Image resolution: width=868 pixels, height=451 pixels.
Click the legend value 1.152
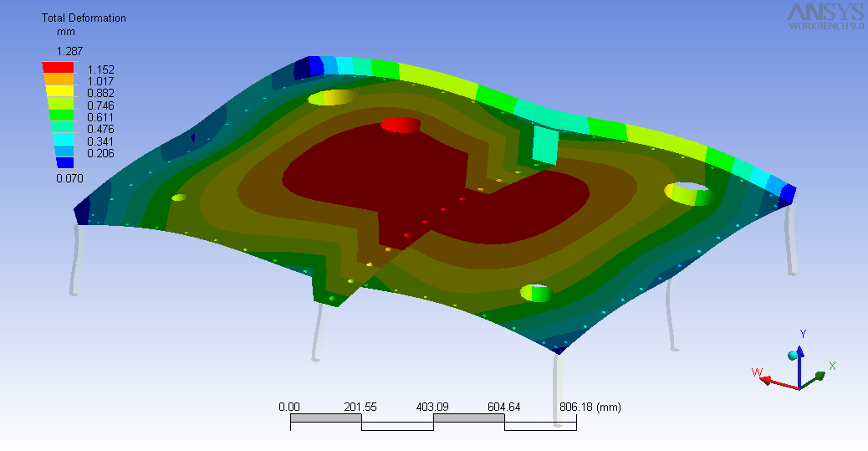point(100,69)
